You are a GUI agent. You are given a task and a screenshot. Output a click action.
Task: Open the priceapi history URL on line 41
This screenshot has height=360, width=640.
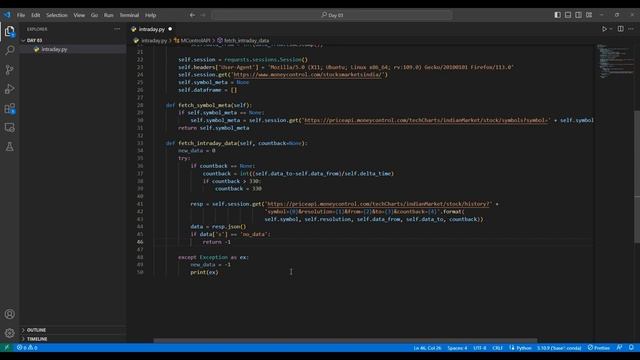(x=377, y=204)
